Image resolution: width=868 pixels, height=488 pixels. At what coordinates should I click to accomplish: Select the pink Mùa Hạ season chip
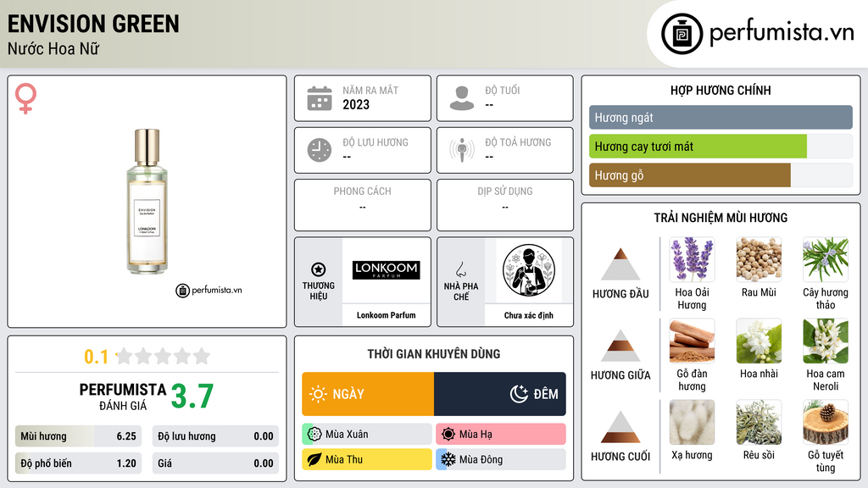point(501,435)
